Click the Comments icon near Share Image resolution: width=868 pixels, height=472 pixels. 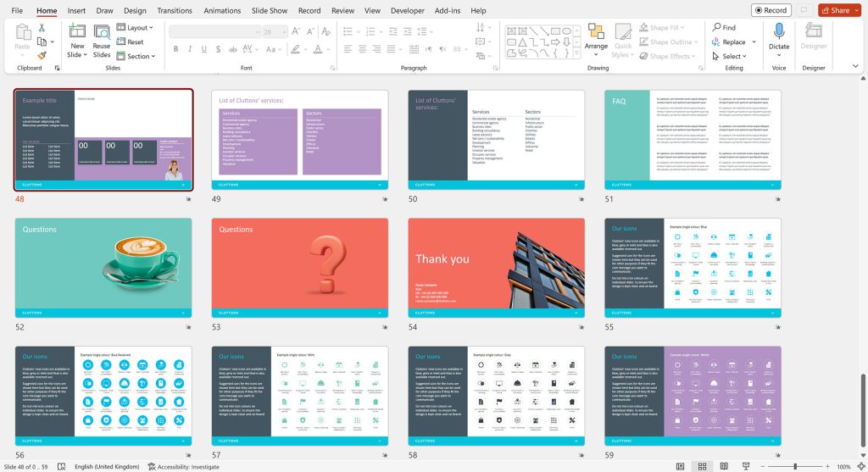804,10
